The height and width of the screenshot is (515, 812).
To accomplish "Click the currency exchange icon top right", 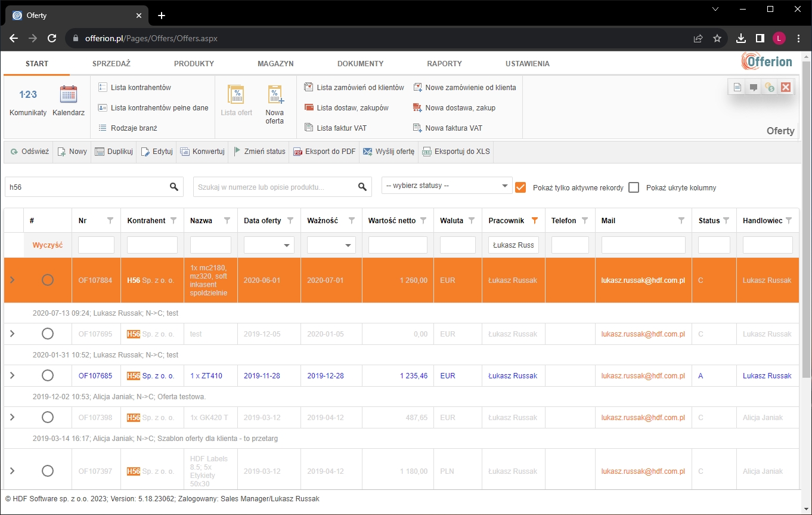I will 769,87.
